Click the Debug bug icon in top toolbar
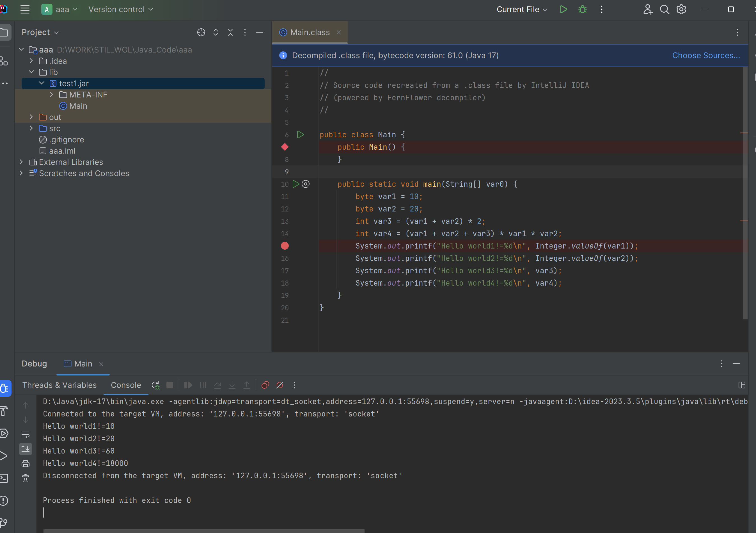756x533 pixels. coord(583,9)
